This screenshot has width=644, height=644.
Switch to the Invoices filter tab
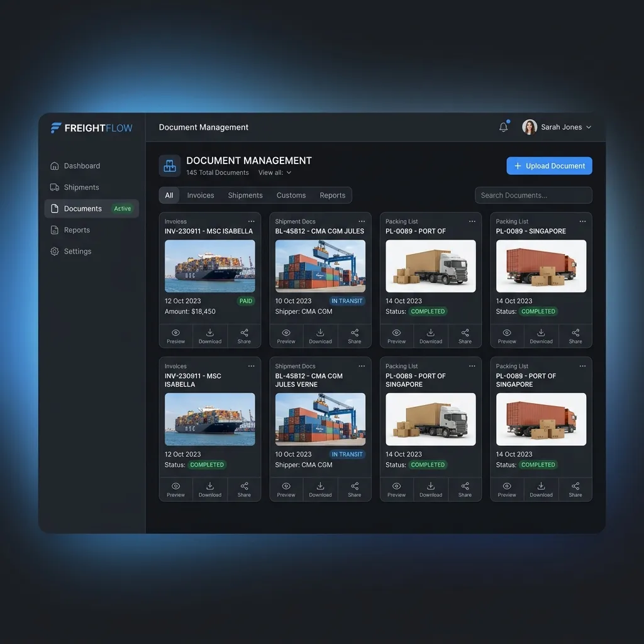coord(201,195)
